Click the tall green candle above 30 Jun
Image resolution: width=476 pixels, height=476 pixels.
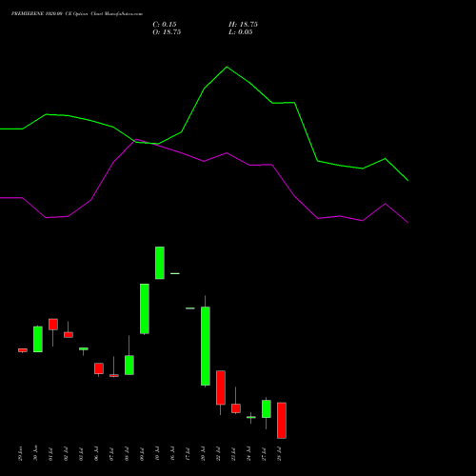(x=38, y=339)
